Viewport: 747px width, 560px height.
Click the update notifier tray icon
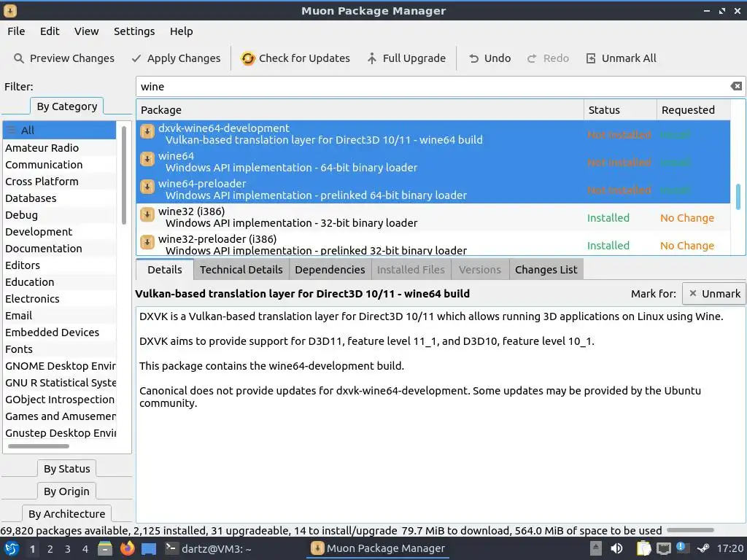click(x=681, y=548)
